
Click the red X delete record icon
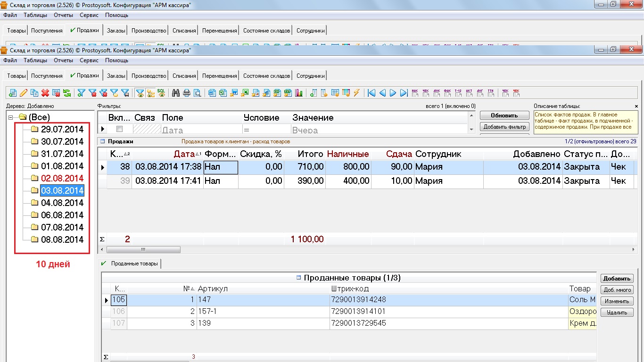tap(45, 93)
